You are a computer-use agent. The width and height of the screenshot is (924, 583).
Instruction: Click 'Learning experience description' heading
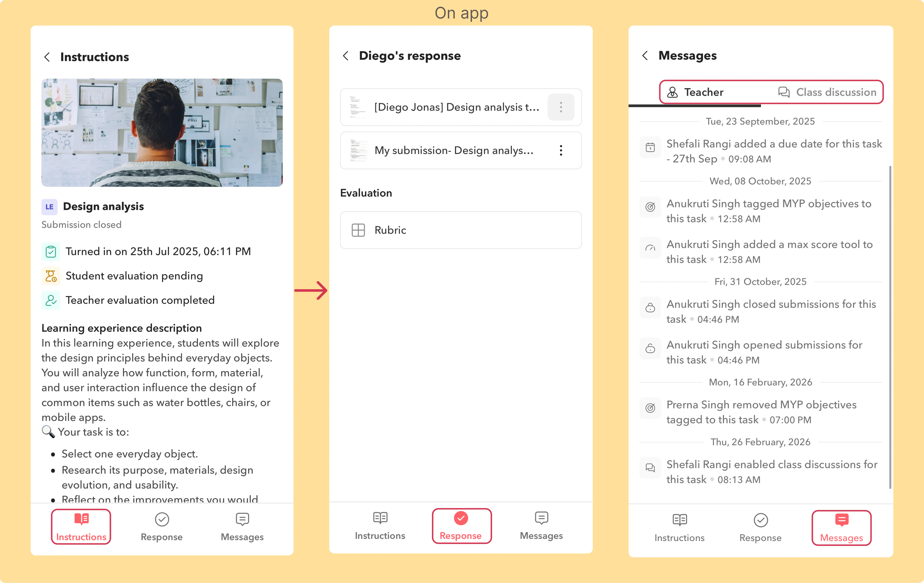pos(122,329)
